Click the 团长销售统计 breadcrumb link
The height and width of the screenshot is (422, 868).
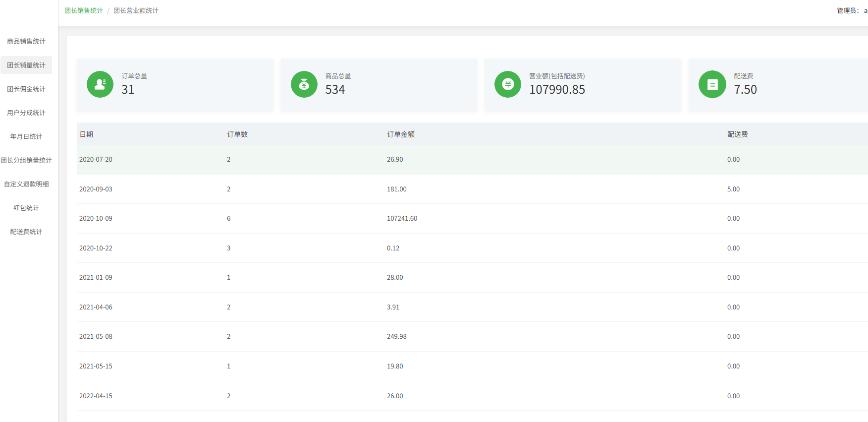(84, 10)
